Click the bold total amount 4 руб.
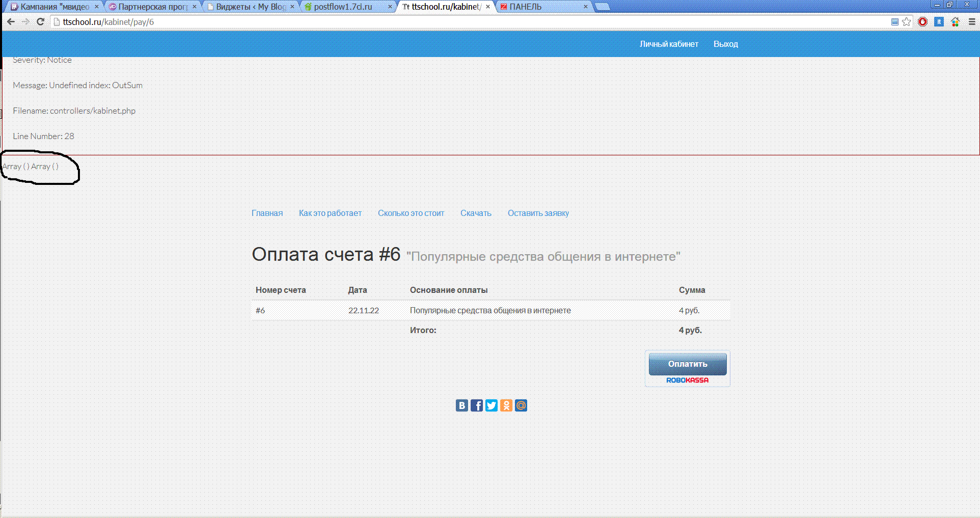Viewport: 980px width, 518px height. click(x=690, y=331)
